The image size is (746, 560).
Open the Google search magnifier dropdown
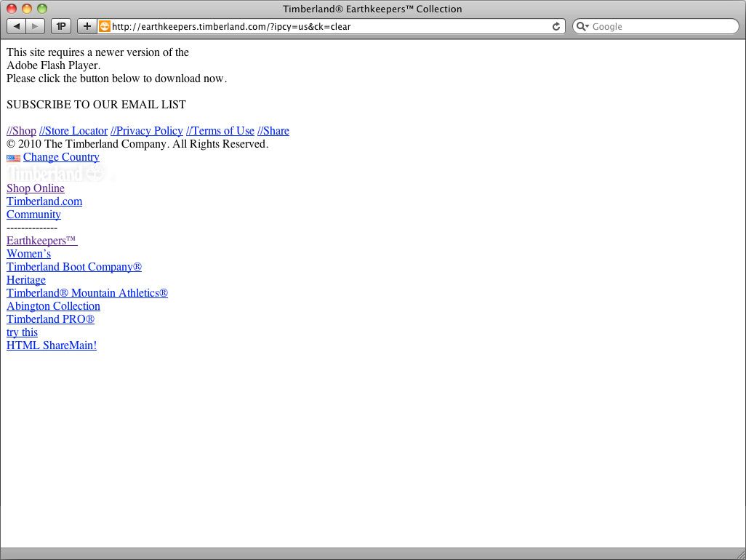[x=582, y=26]
